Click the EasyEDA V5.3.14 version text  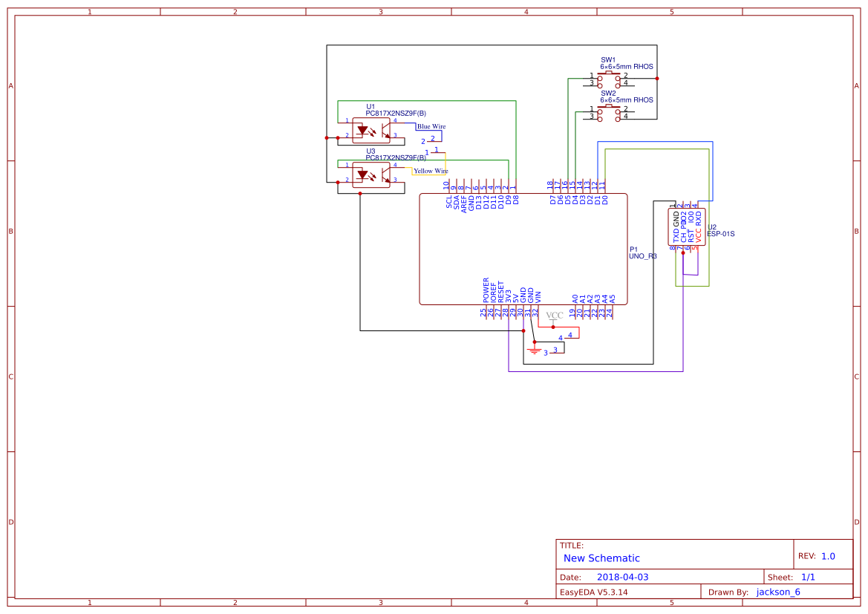pos(595,592)
